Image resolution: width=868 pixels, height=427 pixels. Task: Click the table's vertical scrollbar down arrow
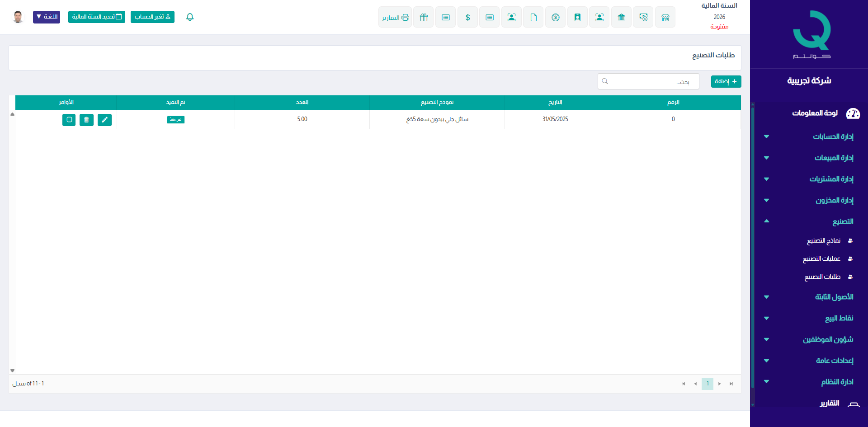13,371
